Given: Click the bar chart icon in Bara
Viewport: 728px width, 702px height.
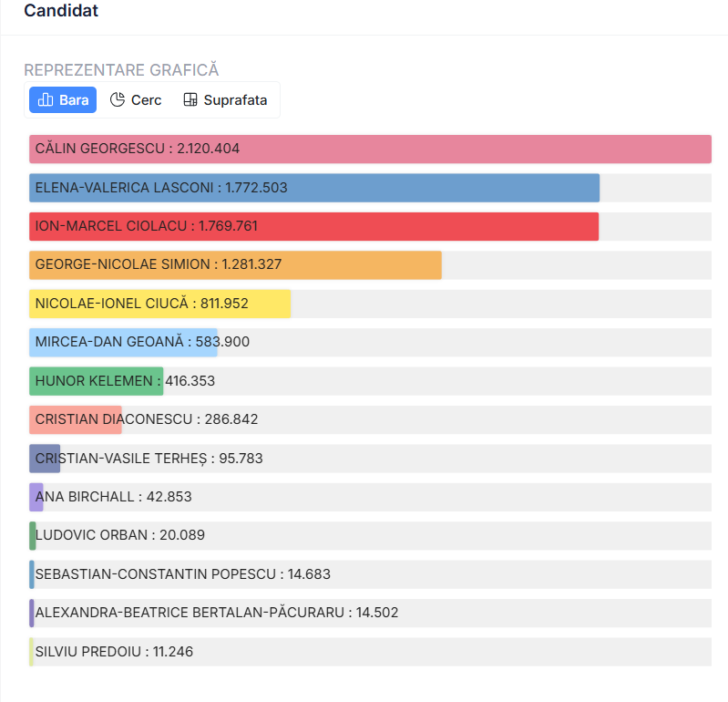Looking at the screenshot, I should [46, 100].
